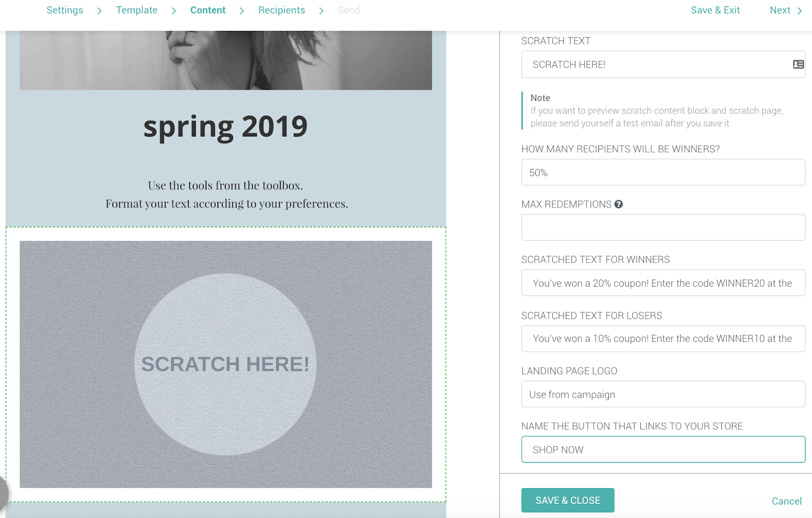Click the SHOP NOW button name field
Viewport: 812px width, 518px height.
[663, 450]
